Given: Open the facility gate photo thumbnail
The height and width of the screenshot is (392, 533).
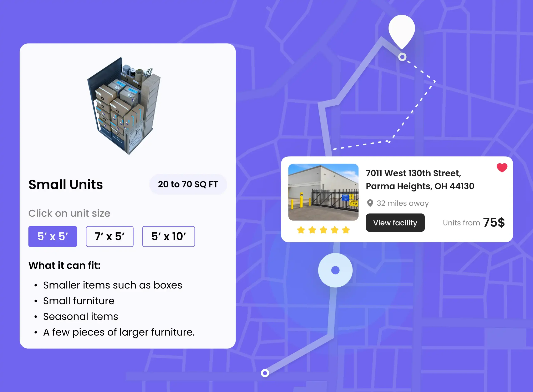Looking at the screenshot, I should coord(323,192).
